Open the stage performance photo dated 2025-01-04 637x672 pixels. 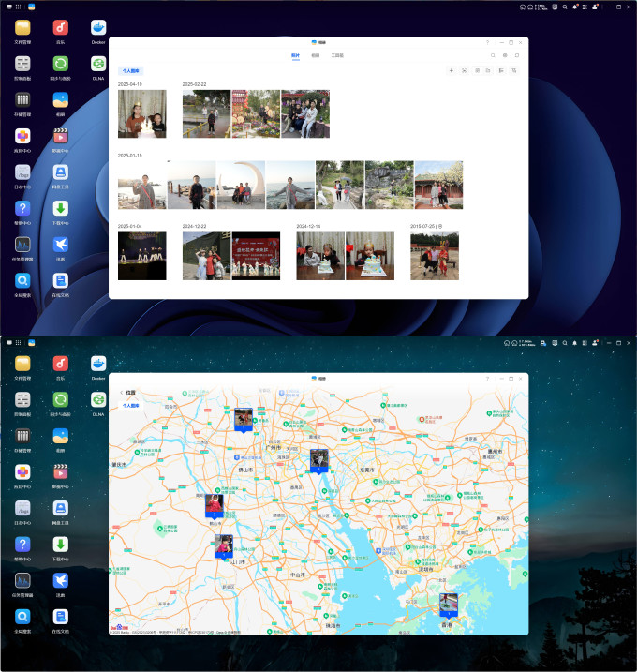pos(141,256)
